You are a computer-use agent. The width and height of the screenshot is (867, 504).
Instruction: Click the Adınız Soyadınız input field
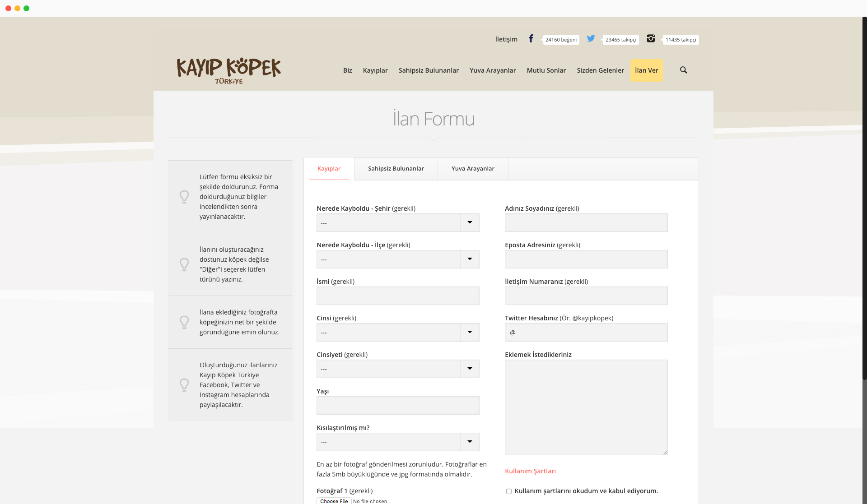(x=586, y=223)
